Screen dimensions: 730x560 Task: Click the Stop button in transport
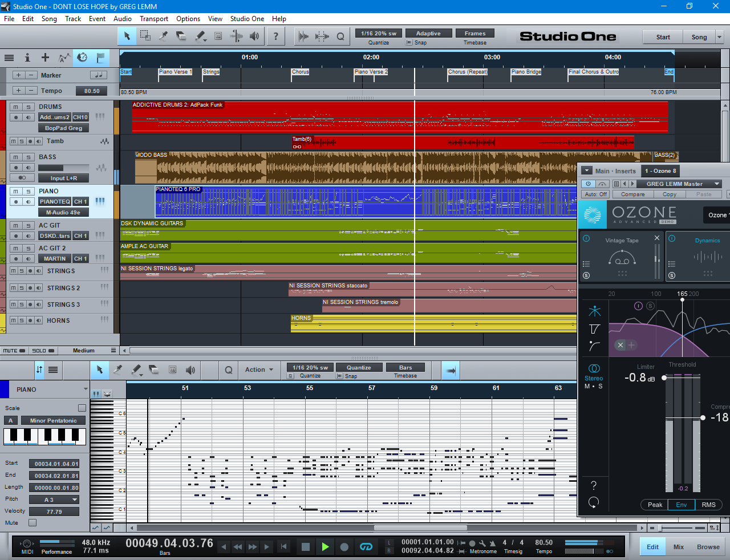point(306,547)
